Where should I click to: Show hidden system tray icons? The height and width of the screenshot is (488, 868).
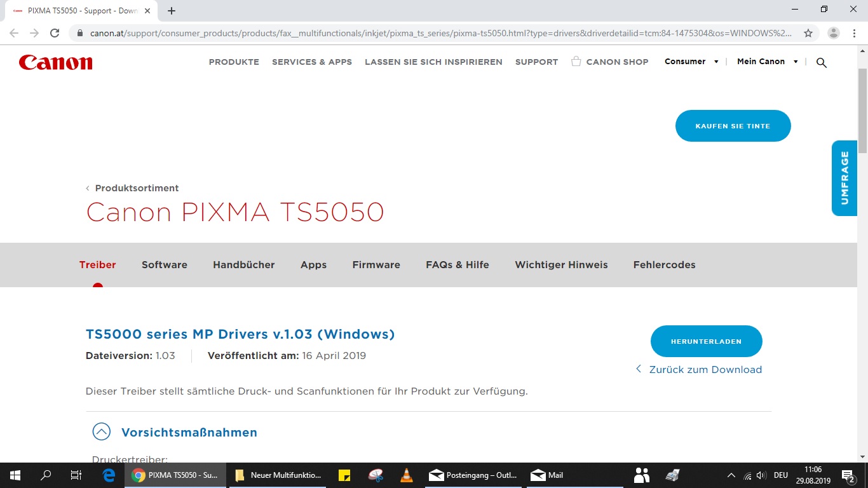click(x=731, y=475)
